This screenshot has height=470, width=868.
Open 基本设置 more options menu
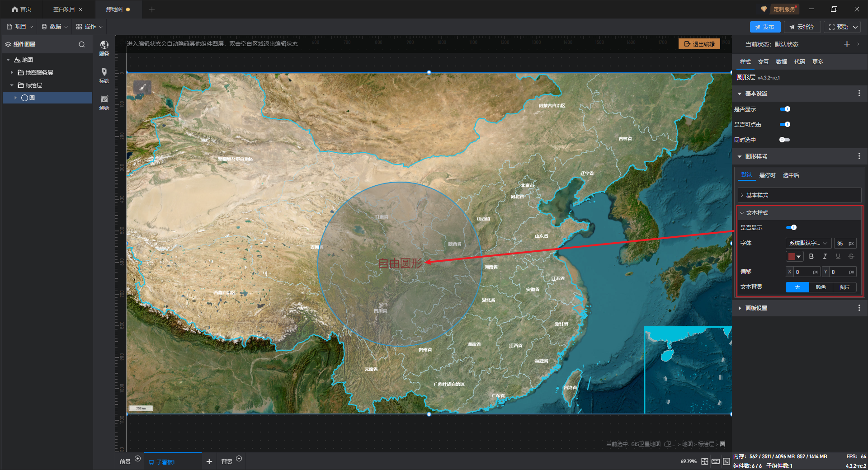point(859,93)
